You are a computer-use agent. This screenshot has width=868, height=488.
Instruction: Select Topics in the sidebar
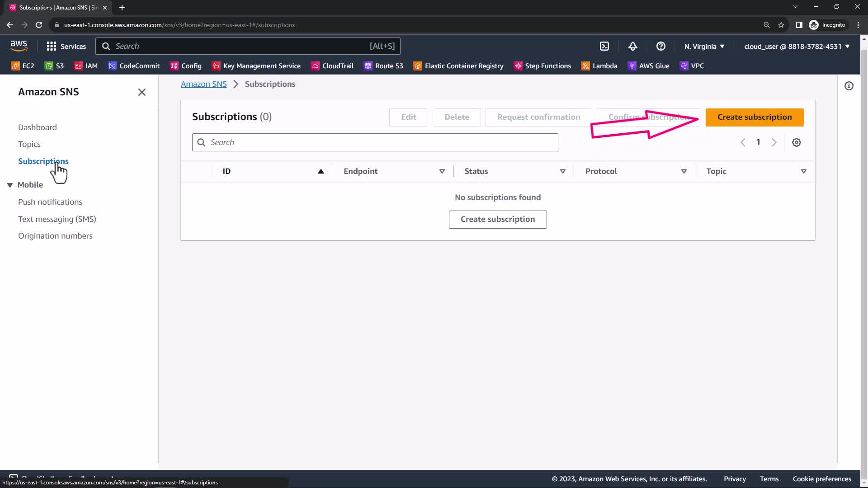(x=29, y=144)
